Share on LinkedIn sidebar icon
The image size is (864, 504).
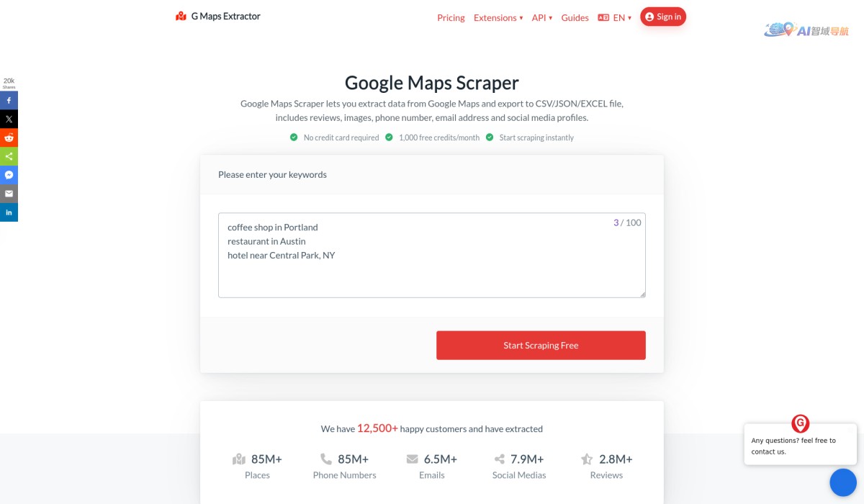9,212
